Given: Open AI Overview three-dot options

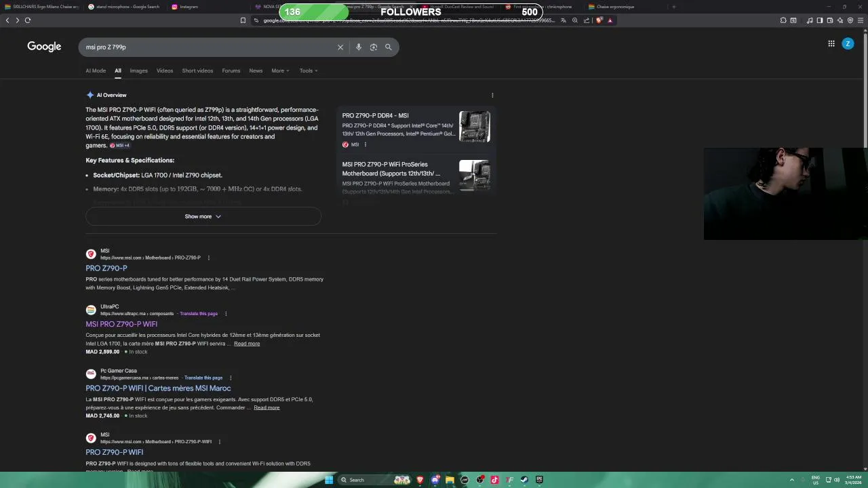Looking at the screenshot, I should pyautogui.click(x=492, y=96).
